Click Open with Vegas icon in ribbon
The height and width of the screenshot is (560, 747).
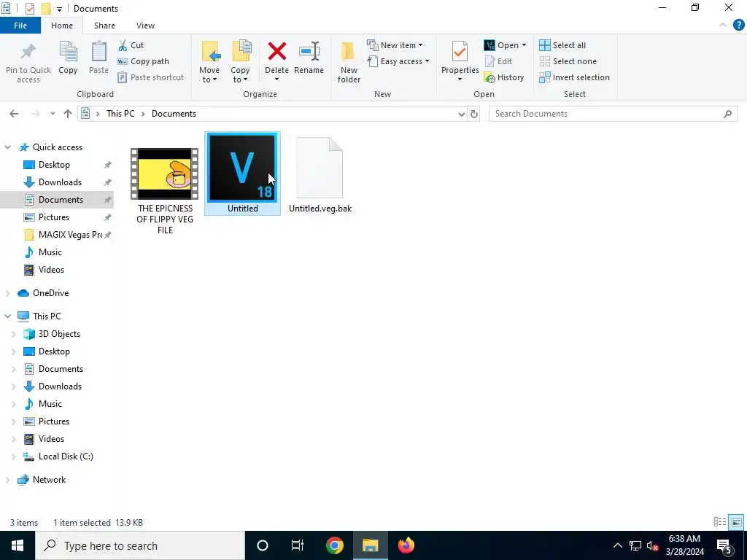coord(489,45)
